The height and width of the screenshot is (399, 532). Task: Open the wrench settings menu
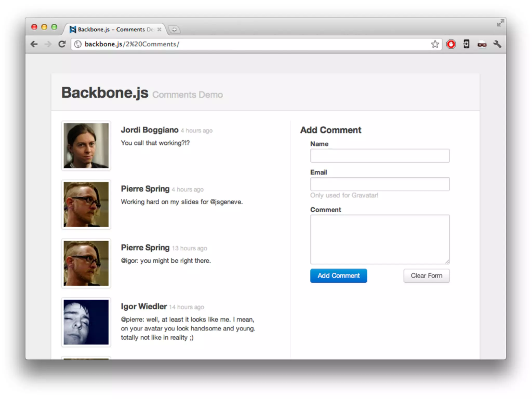tap(497, 44)
